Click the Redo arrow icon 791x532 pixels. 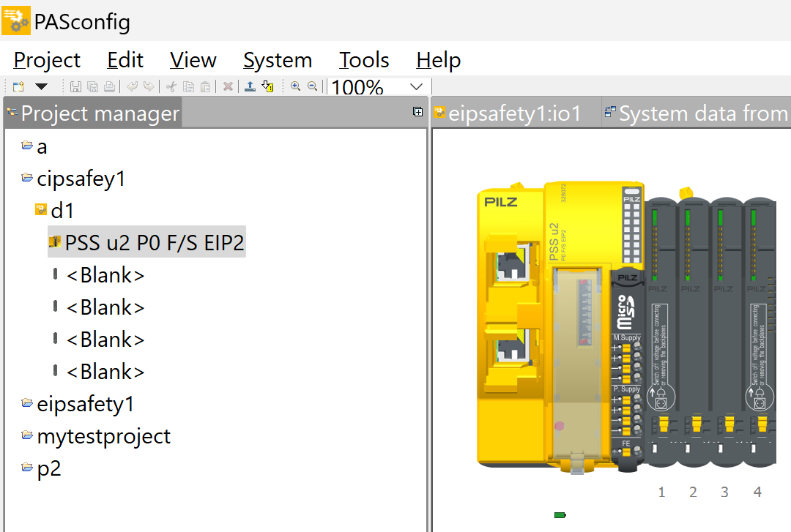pyautogui.click(x=148, y=87)
